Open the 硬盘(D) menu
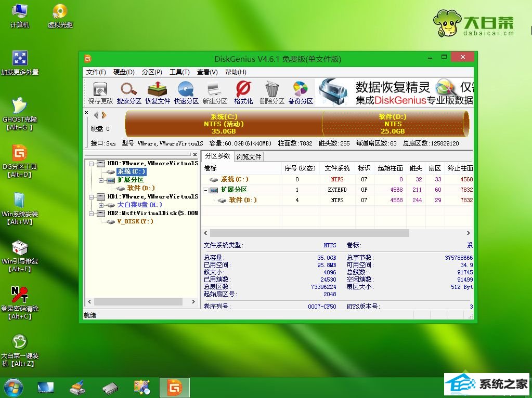Screen dimensions: 532x398 coord(124,72)
